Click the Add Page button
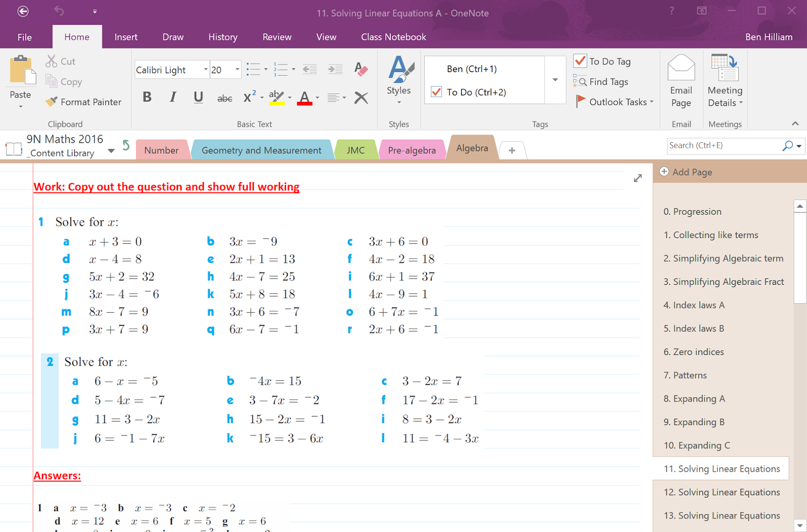 click(x=686, y=172)
